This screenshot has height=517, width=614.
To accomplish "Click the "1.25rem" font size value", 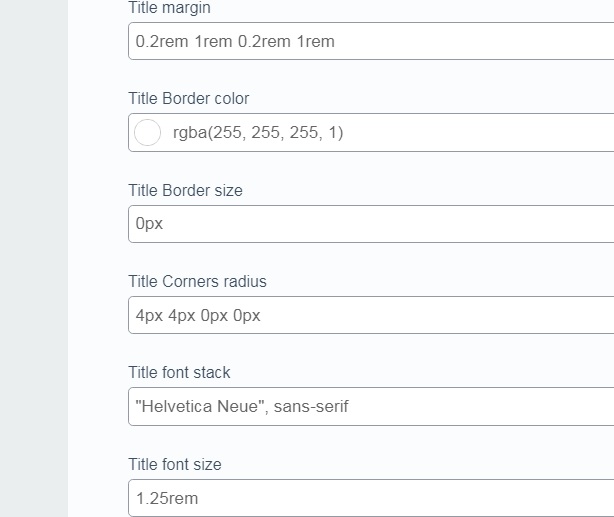I will click(167, 498).
